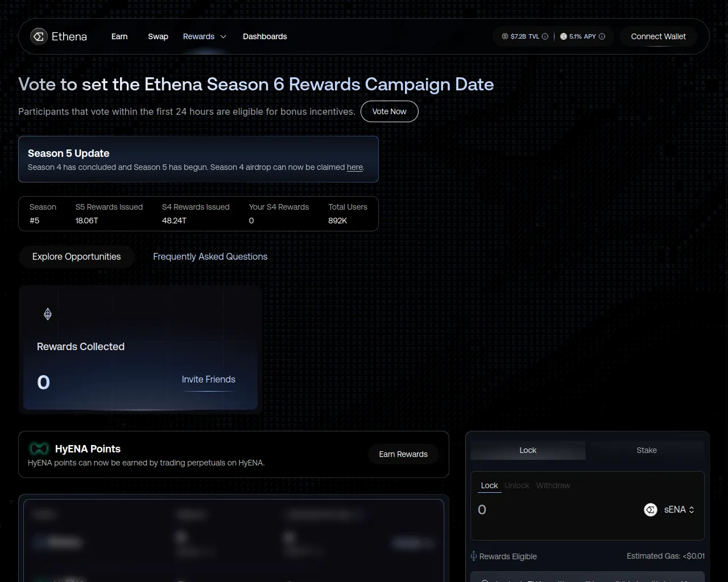Click the "S5 Rewards Issued" column label
The width and height of the screenshot is (728, 582).
(x=109, y=207)
